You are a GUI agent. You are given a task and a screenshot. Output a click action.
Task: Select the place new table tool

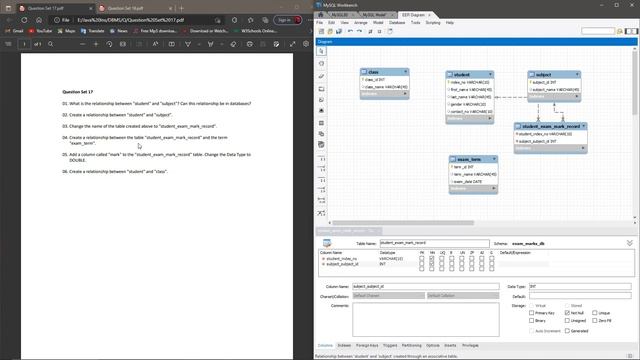[322, 123]
